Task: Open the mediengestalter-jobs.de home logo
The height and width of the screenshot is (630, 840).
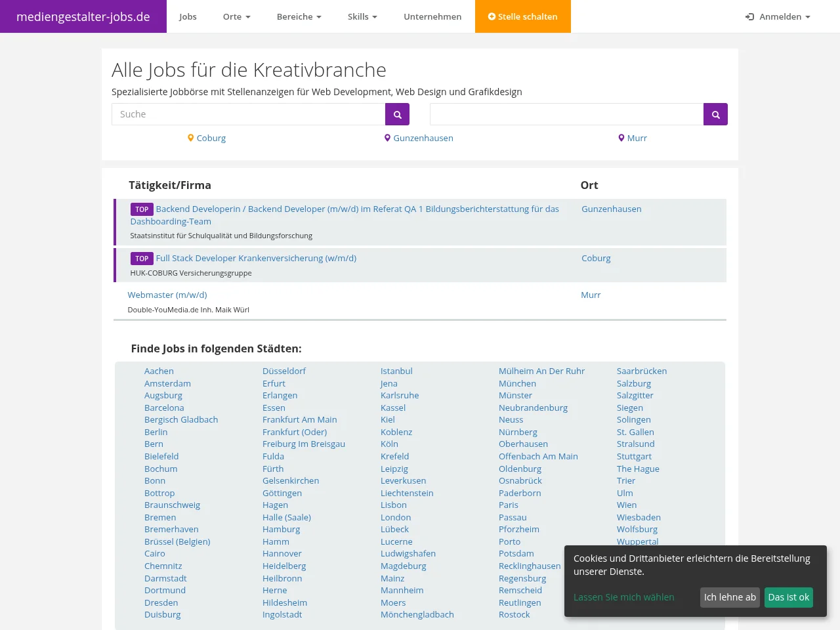Action: coord(83,16)
